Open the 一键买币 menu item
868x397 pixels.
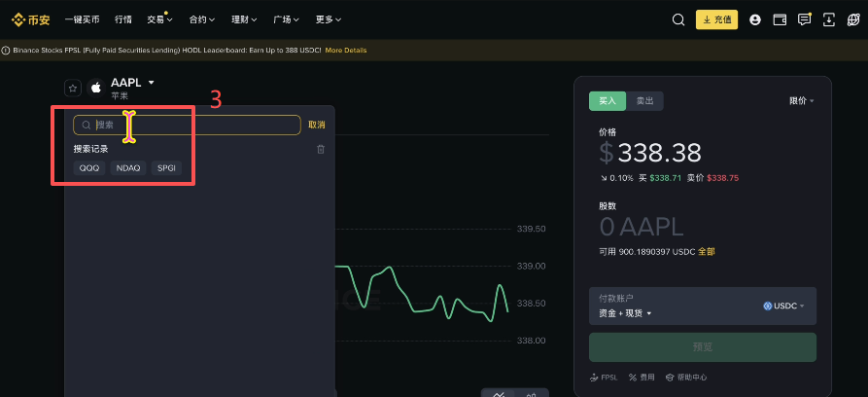pos(82,19)
